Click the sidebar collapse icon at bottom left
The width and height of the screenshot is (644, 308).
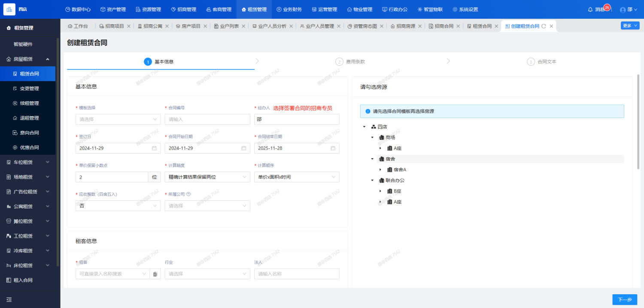point(9,299)
